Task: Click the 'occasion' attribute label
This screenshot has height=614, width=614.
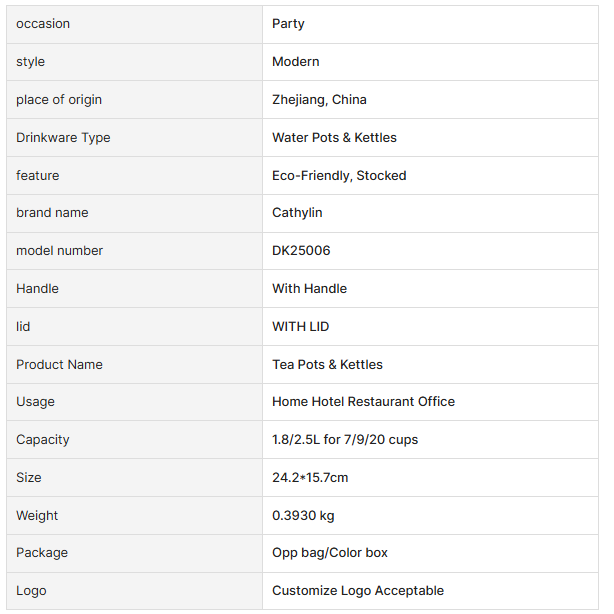Action: click(x=43, y=24)
